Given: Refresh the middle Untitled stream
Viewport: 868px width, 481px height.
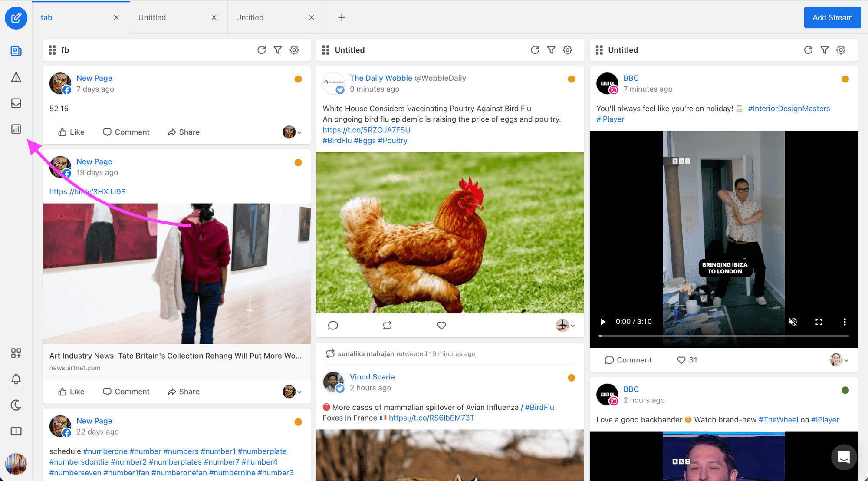Looking at the screenshot, I should click(x=535, y=50).
